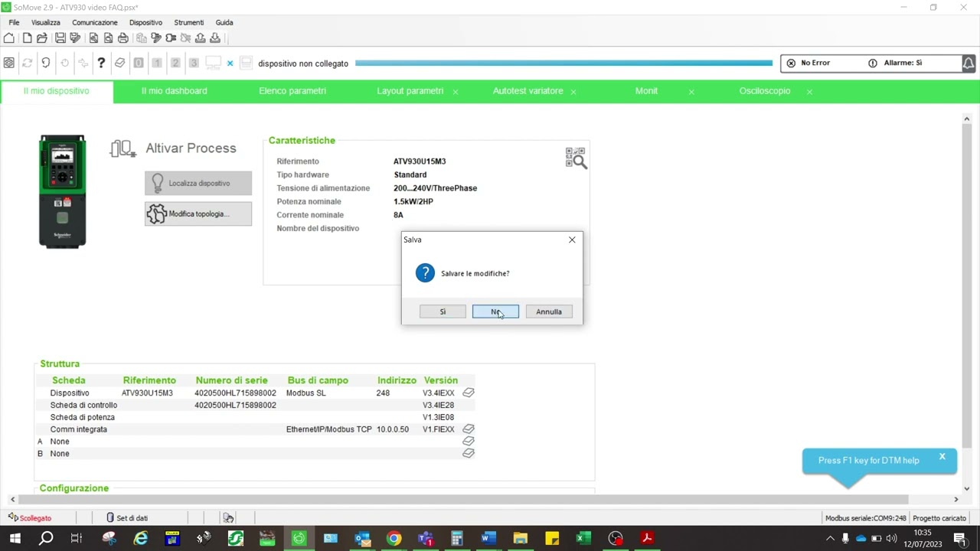
Task: Close the Oscilloscopio tab
Action: tap(809, 92)
